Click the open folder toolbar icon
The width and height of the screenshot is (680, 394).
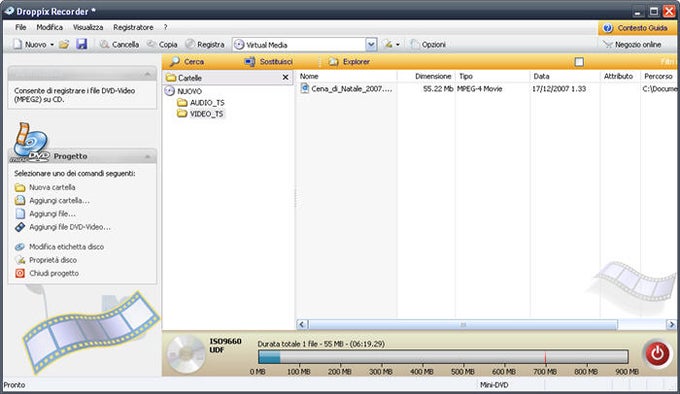(x=64, y=44)
